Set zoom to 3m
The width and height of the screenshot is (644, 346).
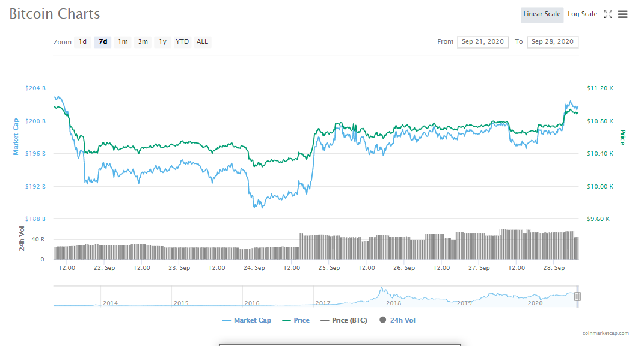(x=143, y=42)
